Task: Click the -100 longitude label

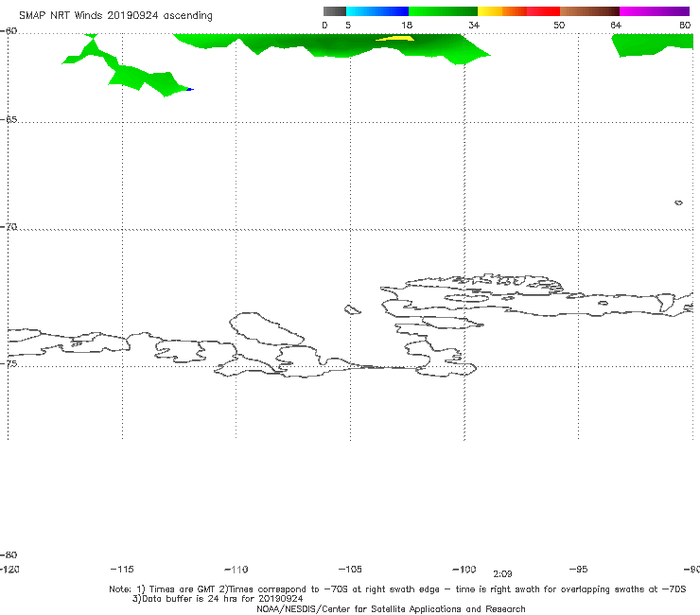Action: tap(464, 570)
